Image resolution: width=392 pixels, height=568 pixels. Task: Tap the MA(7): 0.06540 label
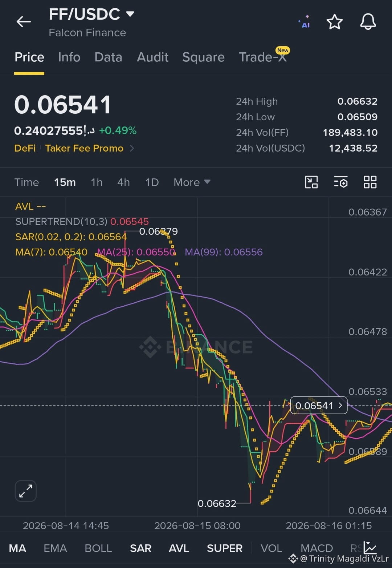pyautogui.click(x=51, y=252)
